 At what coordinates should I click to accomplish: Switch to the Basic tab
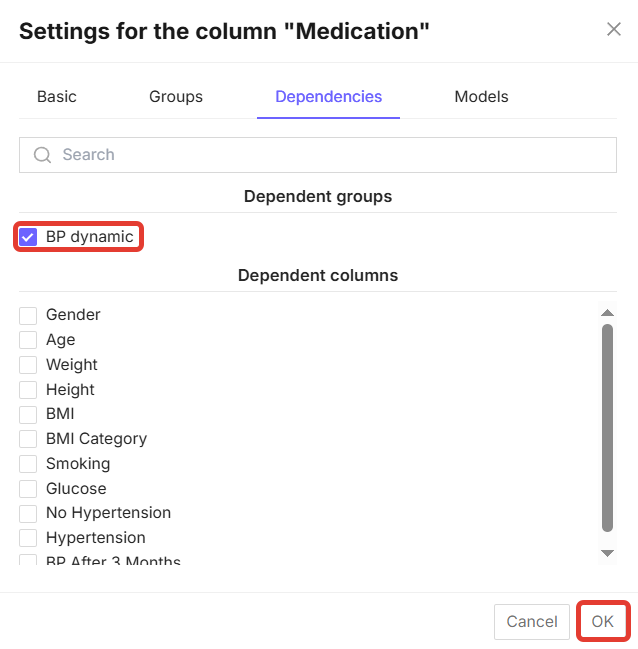(57, 97)
